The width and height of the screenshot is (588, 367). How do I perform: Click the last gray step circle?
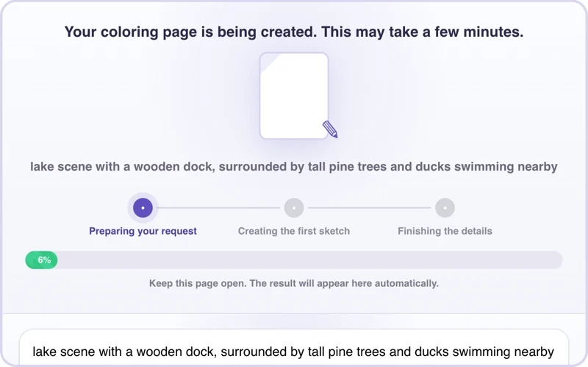pos(445,208)
